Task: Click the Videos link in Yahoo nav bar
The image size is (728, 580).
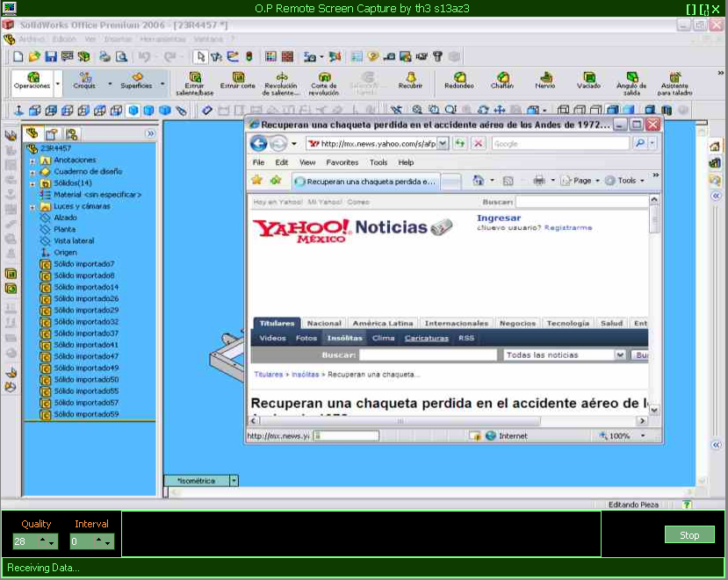Action: [x=272, y=338]
